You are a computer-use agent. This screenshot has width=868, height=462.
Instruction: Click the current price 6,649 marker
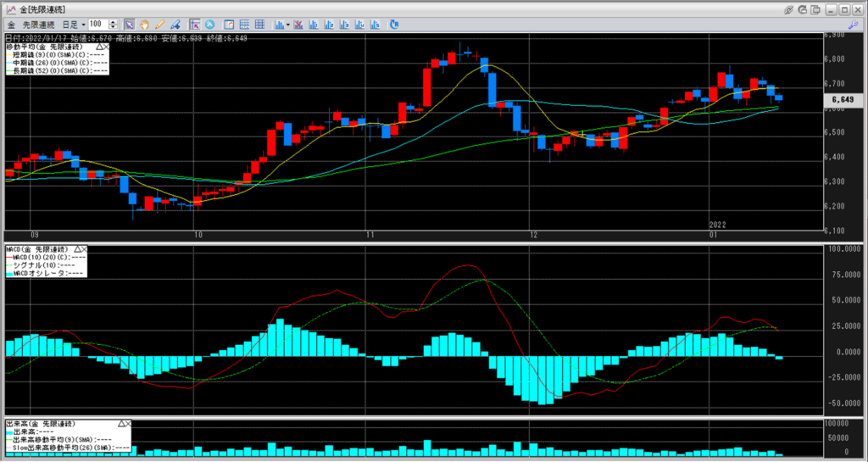click(842, 100)
